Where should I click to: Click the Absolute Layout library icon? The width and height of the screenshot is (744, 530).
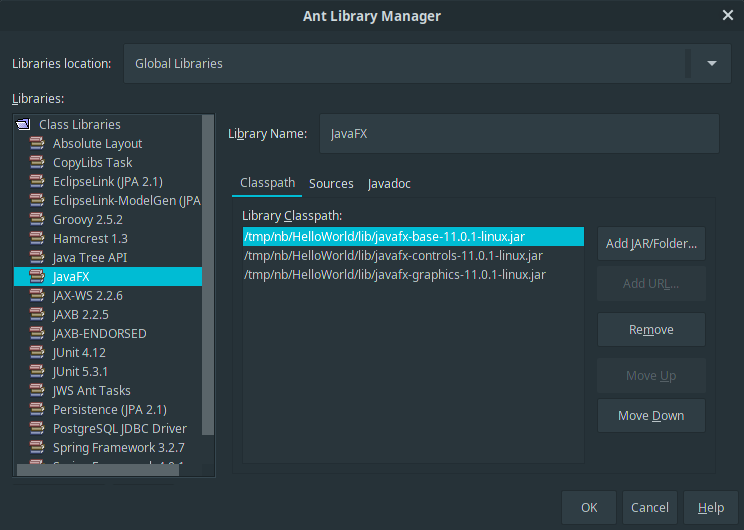tap(37, 144)
